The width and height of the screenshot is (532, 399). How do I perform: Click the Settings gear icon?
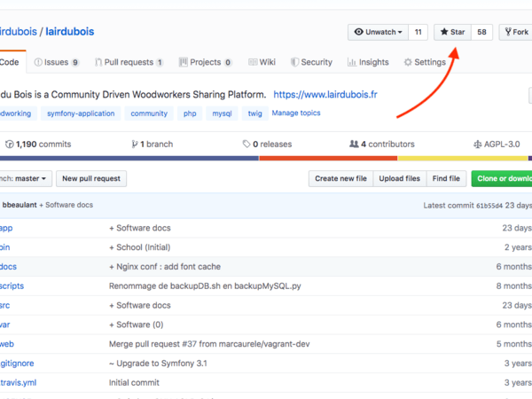coord(408,63)
